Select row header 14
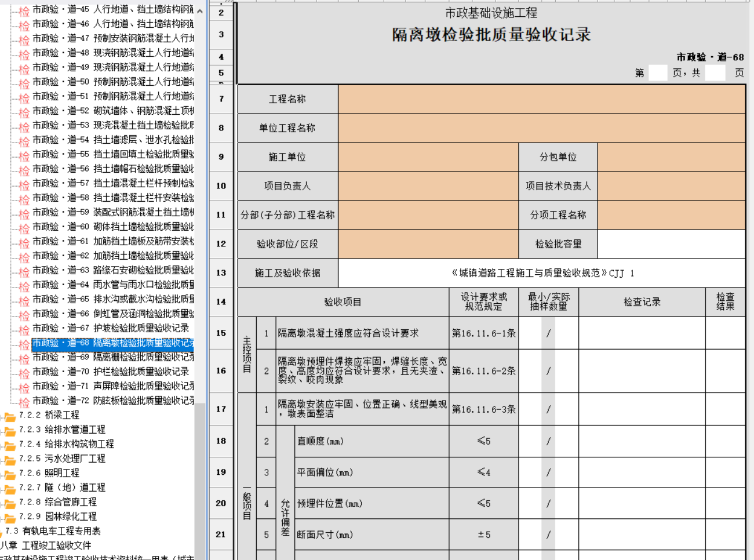The height and width of the screenshot is (560, 754). point(221,302)
